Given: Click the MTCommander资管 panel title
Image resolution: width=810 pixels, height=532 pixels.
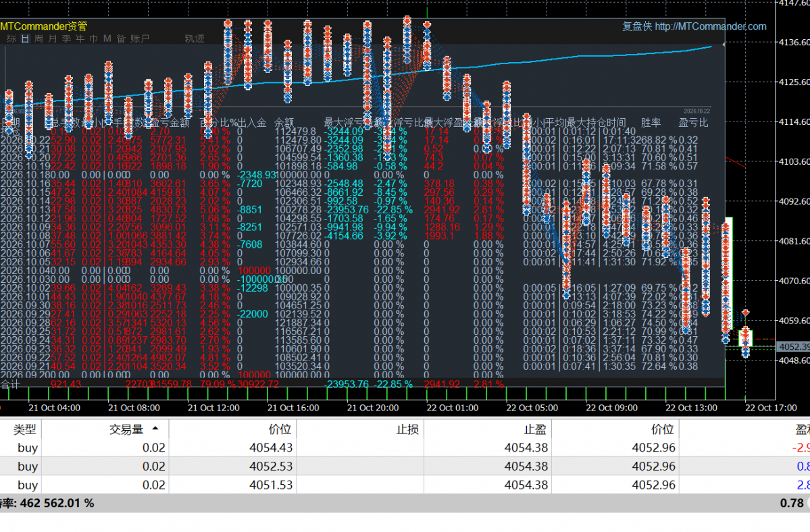Looking at the screenshot, I should point(44,26).
